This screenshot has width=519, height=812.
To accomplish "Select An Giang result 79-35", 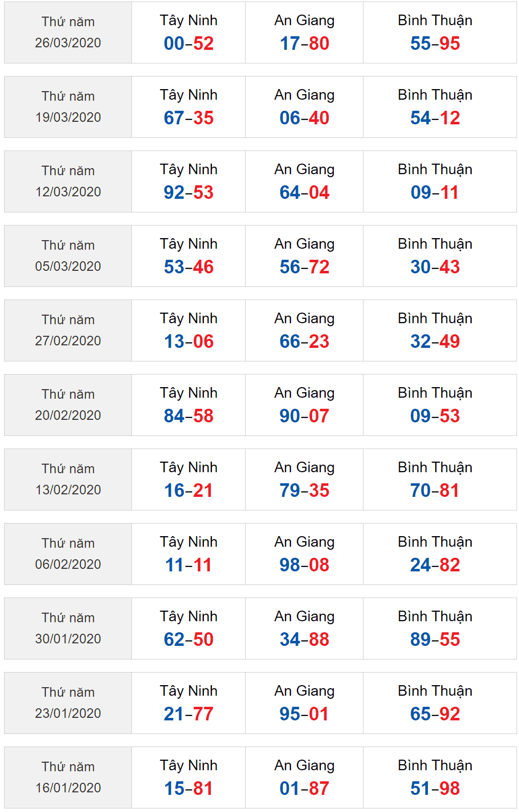I will (x=304, y=490).
